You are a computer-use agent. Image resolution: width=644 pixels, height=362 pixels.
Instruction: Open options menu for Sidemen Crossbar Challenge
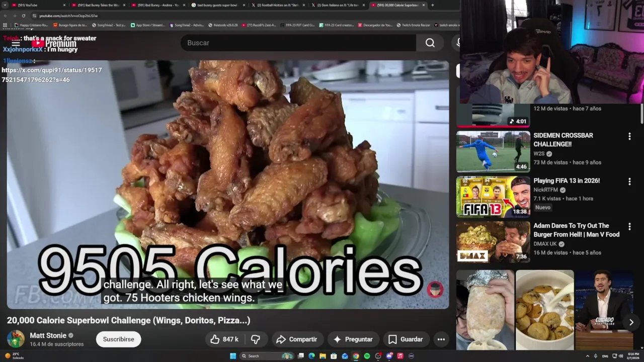629,136
